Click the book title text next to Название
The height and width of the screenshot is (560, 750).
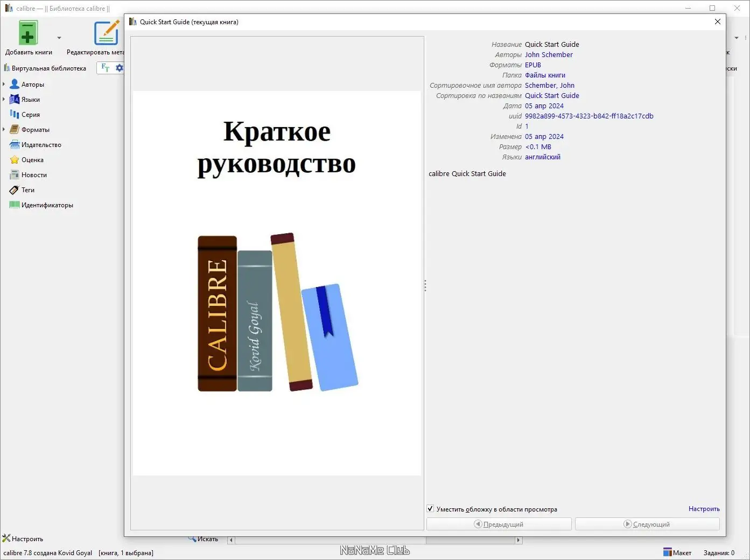(552, 45)
